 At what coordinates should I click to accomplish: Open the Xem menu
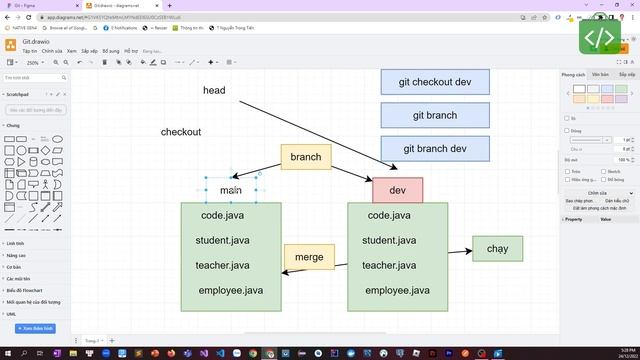pos(72,51)
